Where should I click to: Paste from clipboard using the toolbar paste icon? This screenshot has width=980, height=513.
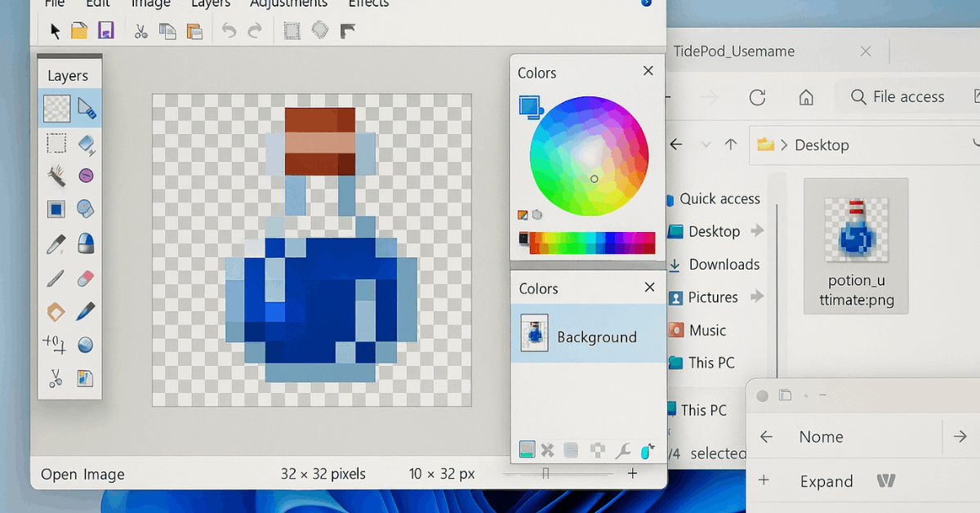194,31
